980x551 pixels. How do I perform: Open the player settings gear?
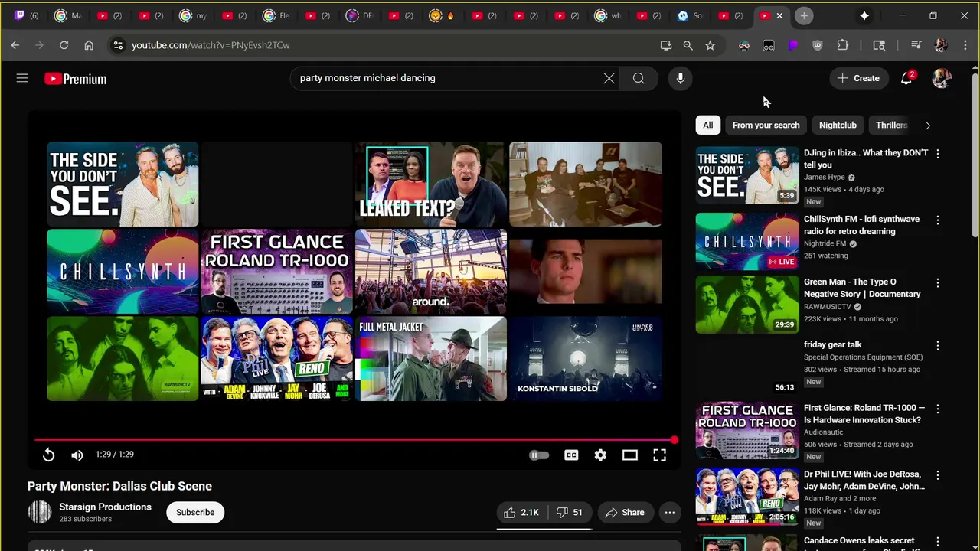[600, 455]
